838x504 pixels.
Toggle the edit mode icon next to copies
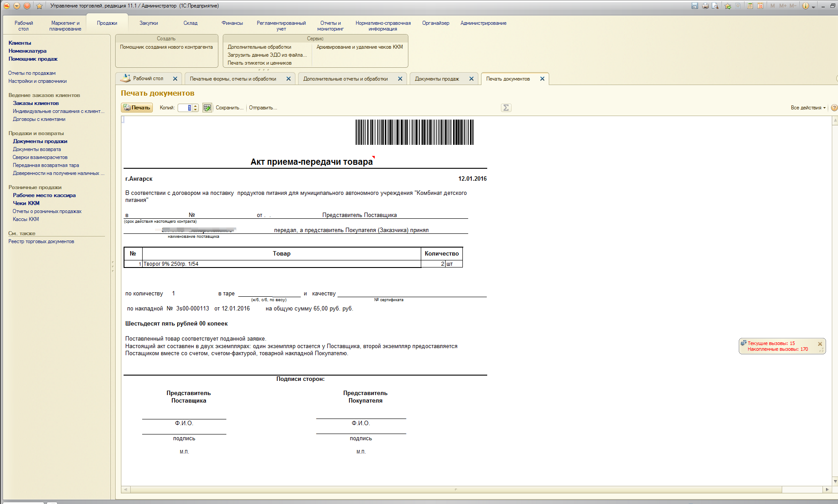207,108
